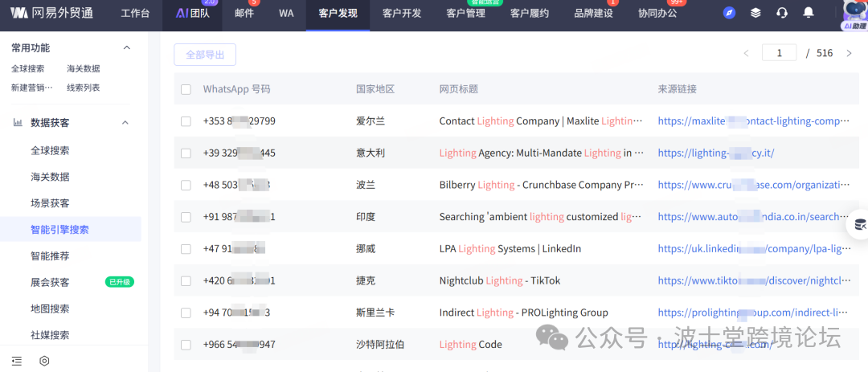
Task: Collapse the 常用功能 section
Action: [x=125, y=48]
